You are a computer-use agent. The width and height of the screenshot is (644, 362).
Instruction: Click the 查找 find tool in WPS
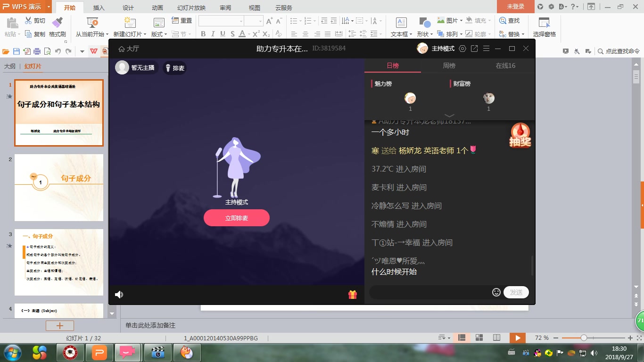click(510, 21)
